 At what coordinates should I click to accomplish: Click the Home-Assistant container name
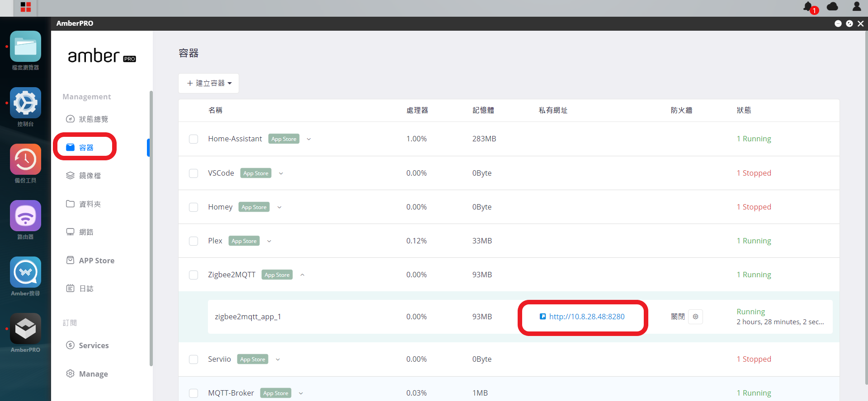235,139
